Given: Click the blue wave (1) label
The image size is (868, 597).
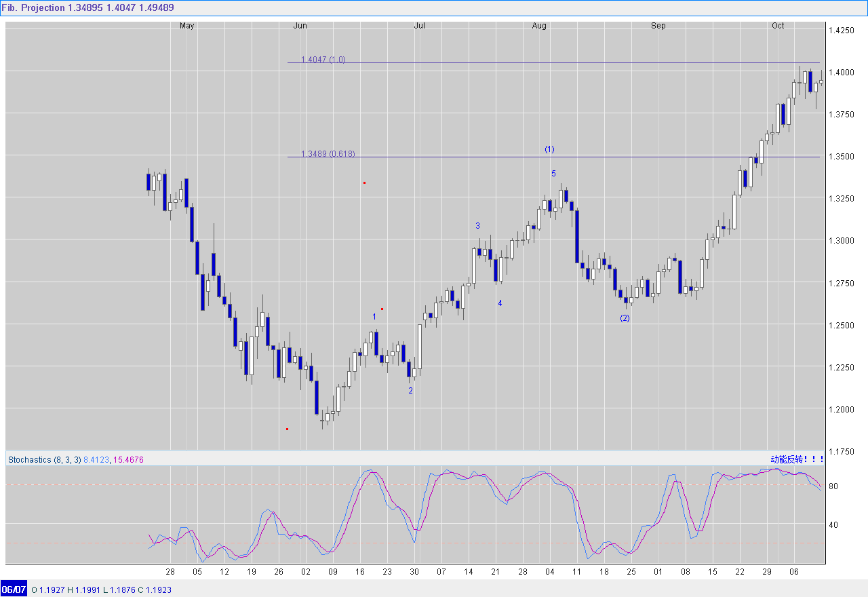Looking at the screenshot, I should 549,149.
